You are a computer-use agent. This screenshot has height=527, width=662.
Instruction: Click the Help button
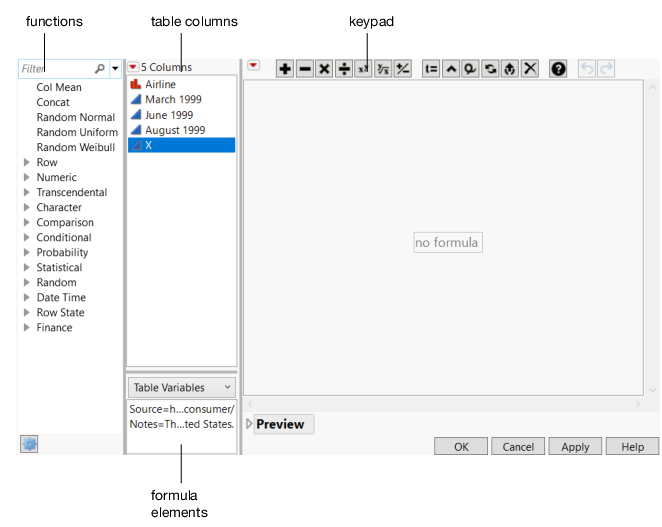pos(632,446)
